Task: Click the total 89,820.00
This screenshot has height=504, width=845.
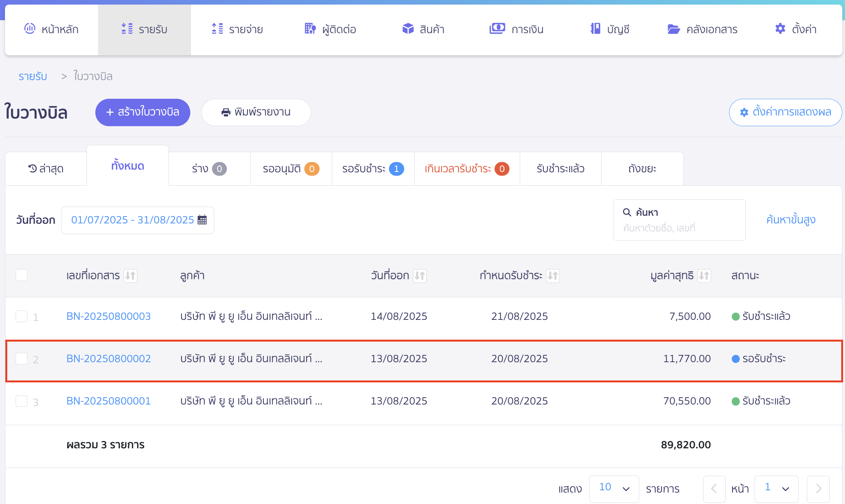Action: (x=686, y=445)
